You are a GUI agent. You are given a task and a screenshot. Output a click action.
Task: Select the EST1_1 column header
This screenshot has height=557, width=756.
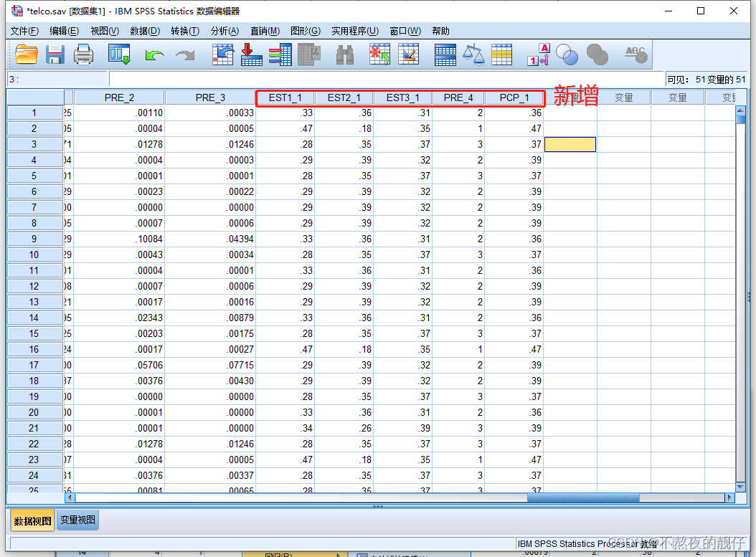[285, 97]
